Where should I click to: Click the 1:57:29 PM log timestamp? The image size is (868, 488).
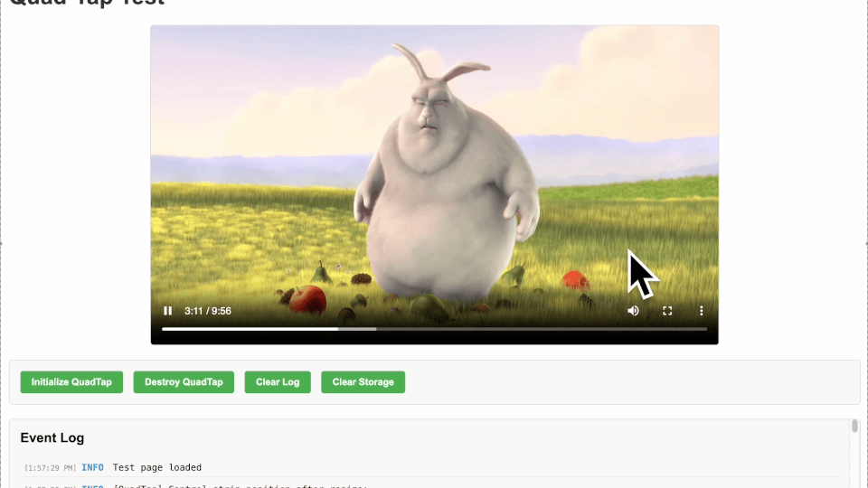pos(50,468)
